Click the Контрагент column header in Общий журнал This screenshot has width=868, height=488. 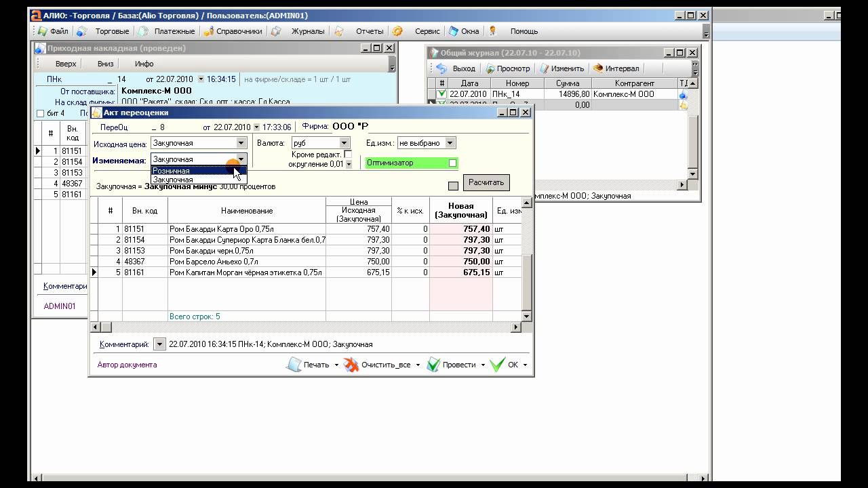tap(635, 83)
